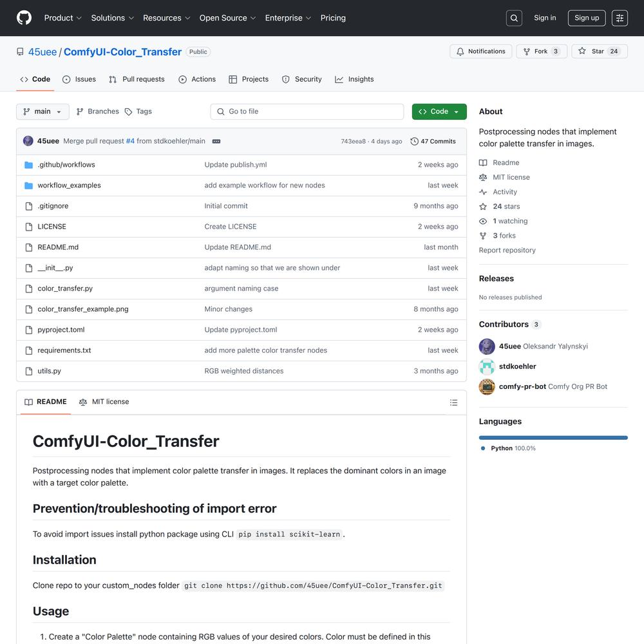Viewport: 644px width, 644px height.
Task: Open commit 'RGB weighted distances'
Action: click(244, 372)
